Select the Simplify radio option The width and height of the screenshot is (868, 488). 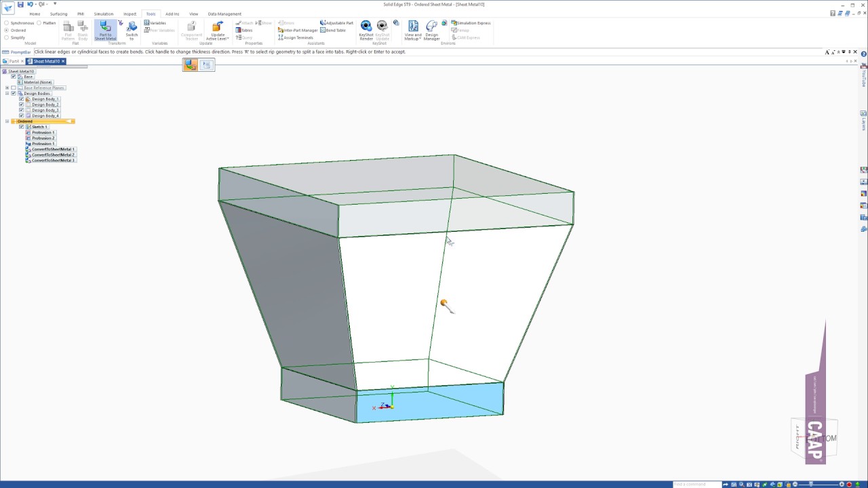click(15, 38)
